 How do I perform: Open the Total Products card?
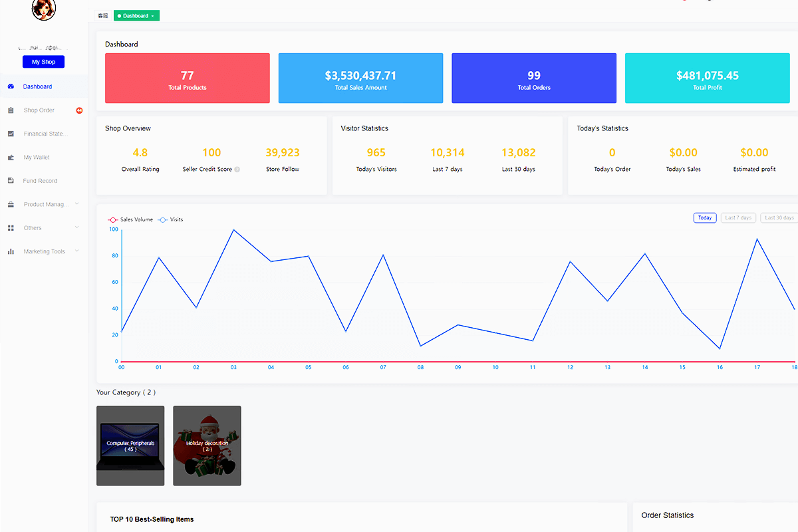click(x=188, y=78)
